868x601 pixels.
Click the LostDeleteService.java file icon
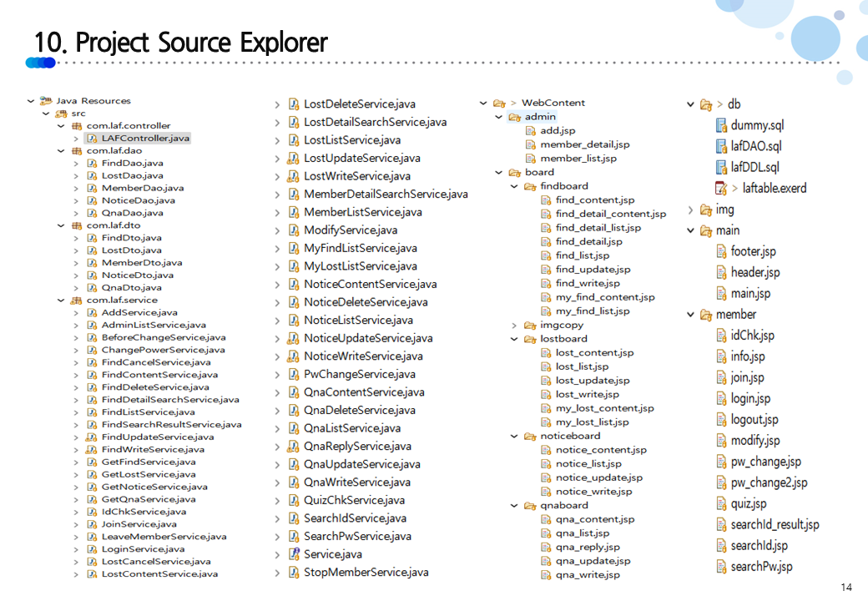tap(294, 104)
